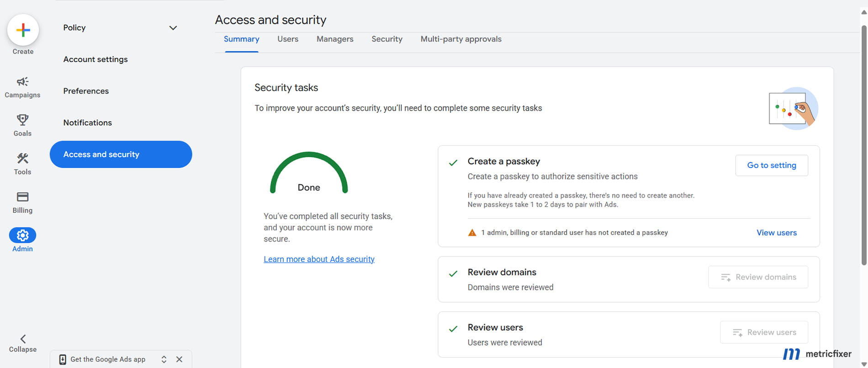Open Campaigns megaphone icon
868x368 pixels.
coord(22,82)
